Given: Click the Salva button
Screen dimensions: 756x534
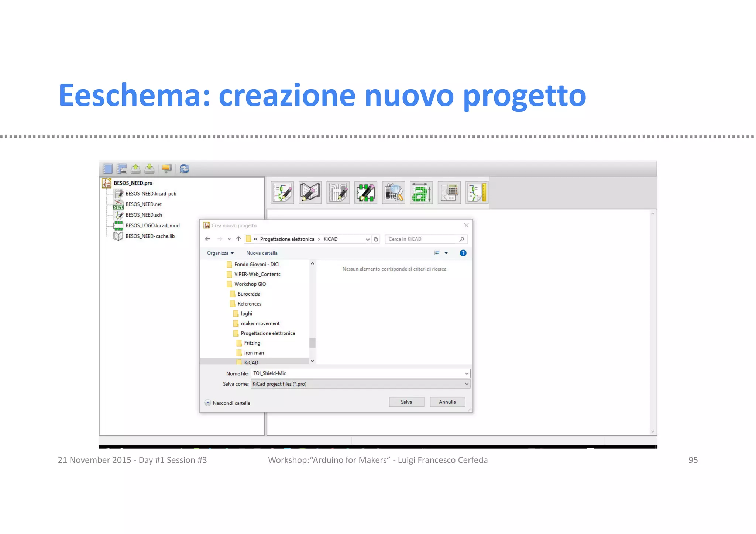Looking at the screenshot, I should (406, 402).
